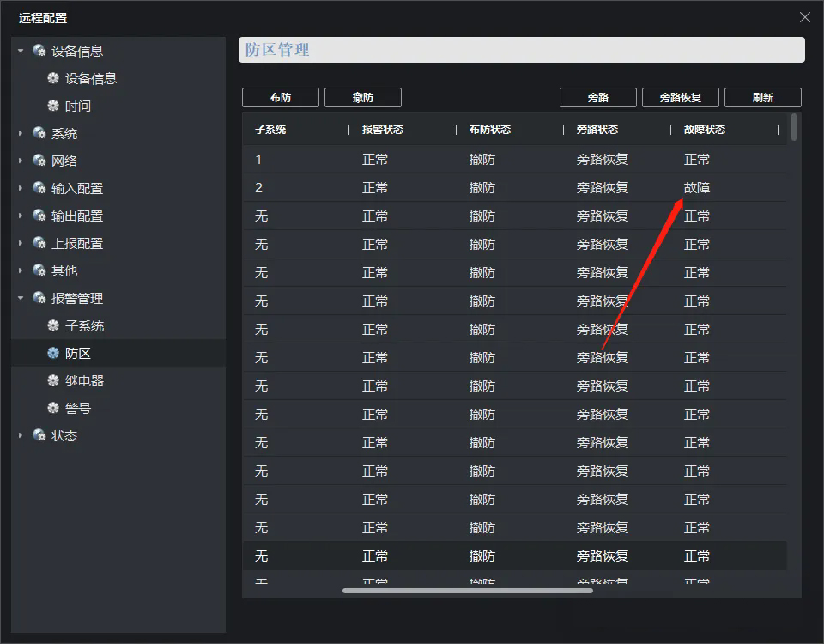Viewport: 824px width, 644px height.
Task: Click the gear icon beside 子系统
Action: (x=53, y=325)
